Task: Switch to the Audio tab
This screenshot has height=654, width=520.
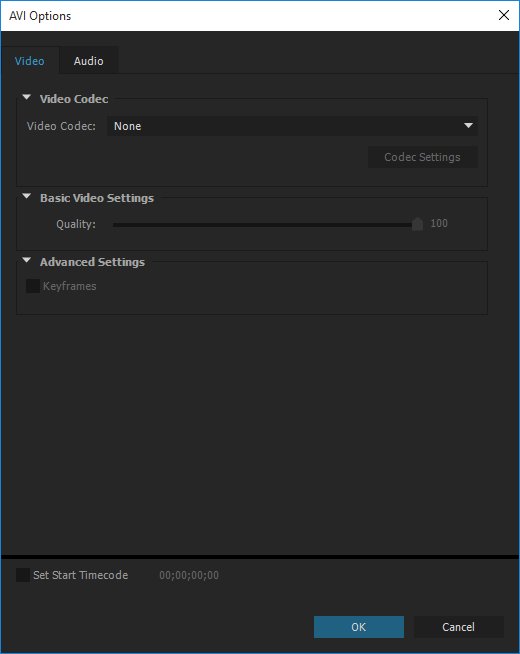Action: point(89,61)
